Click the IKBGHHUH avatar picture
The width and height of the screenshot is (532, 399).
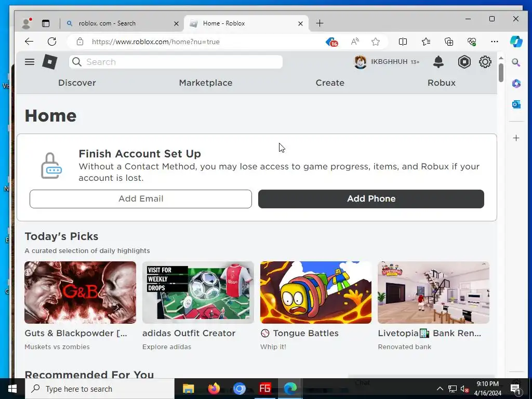tap(361, 62)
